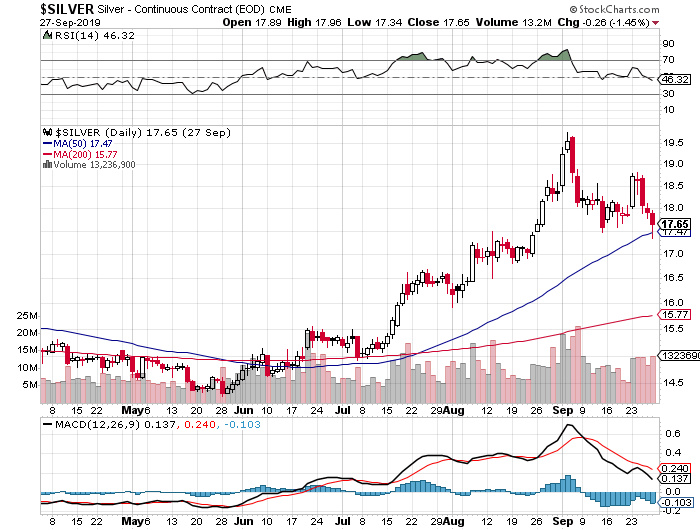Click the volume tag on right axis

coord(674,355)
